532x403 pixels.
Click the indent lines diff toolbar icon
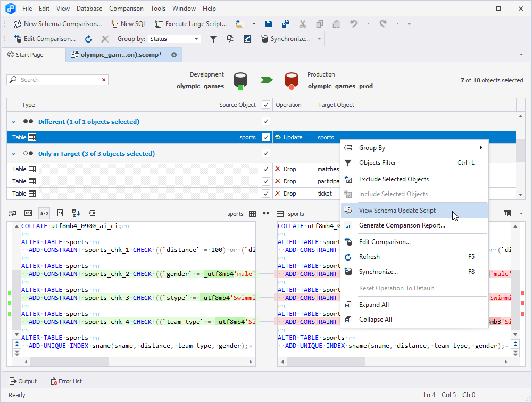tap(92, 213)
